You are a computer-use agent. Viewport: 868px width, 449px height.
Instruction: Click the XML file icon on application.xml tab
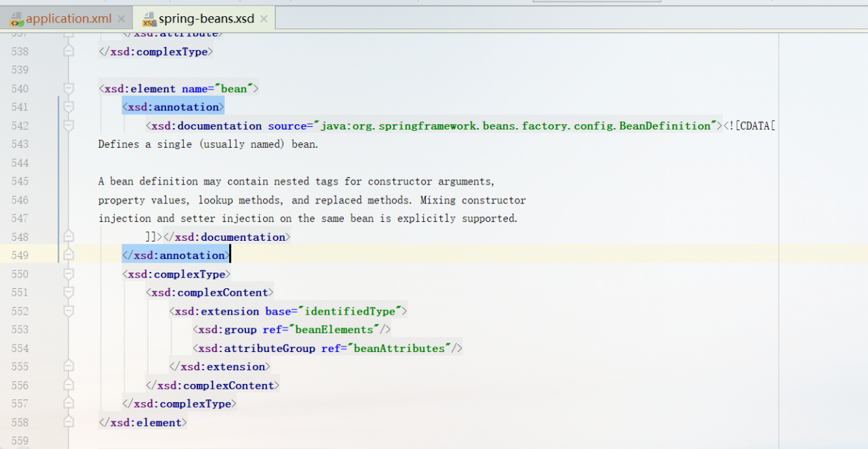point(16,19)
